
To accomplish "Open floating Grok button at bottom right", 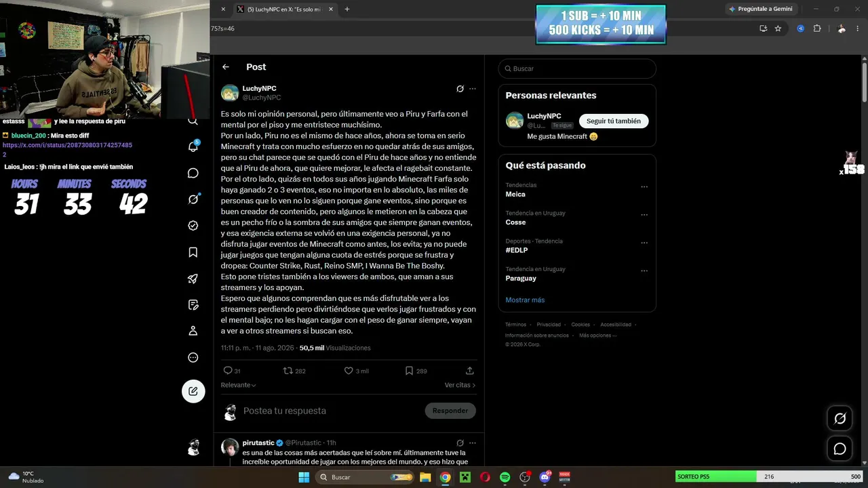I will click(x=840, y=419).
